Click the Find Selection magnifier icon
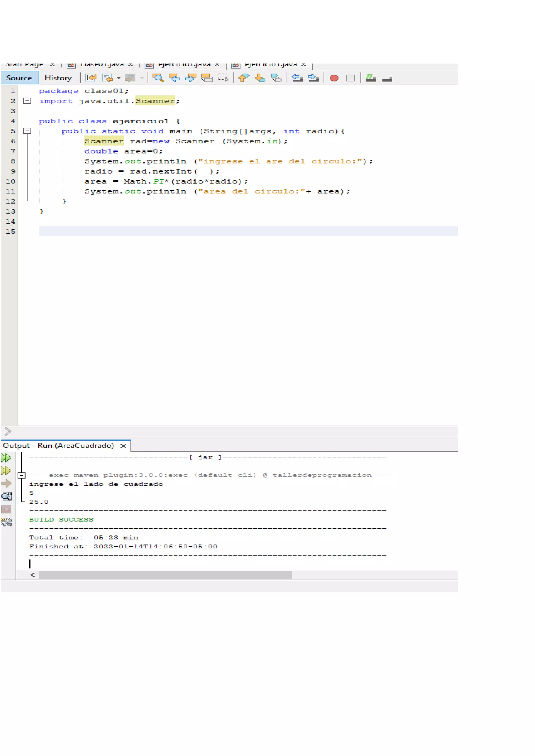 pyautogui.click(x=158, y=78)
